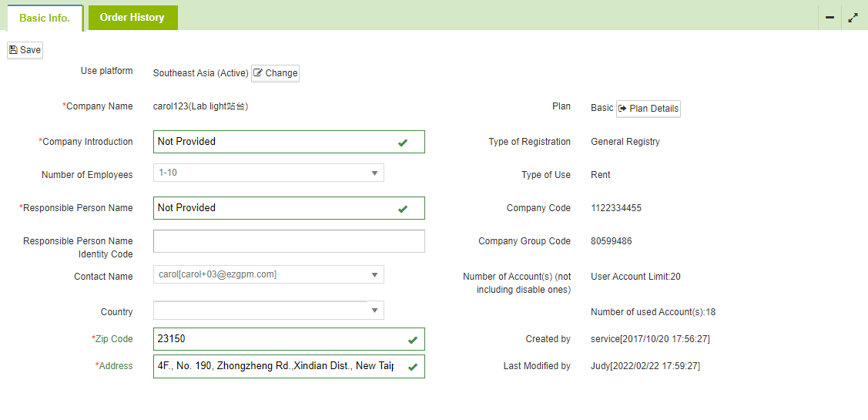
Task: Click Last Modified by Judy timestamp
Action: (x=645, y=366)
